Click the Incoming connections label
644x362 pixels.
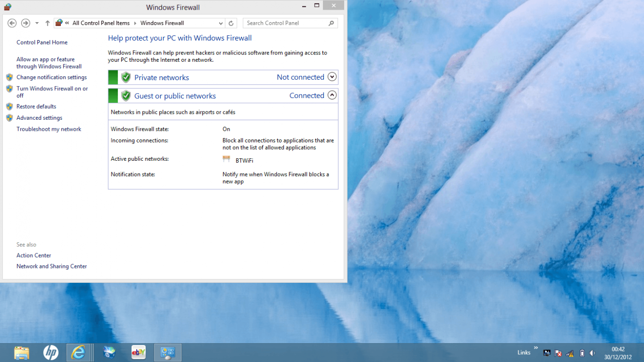point(140,140)
